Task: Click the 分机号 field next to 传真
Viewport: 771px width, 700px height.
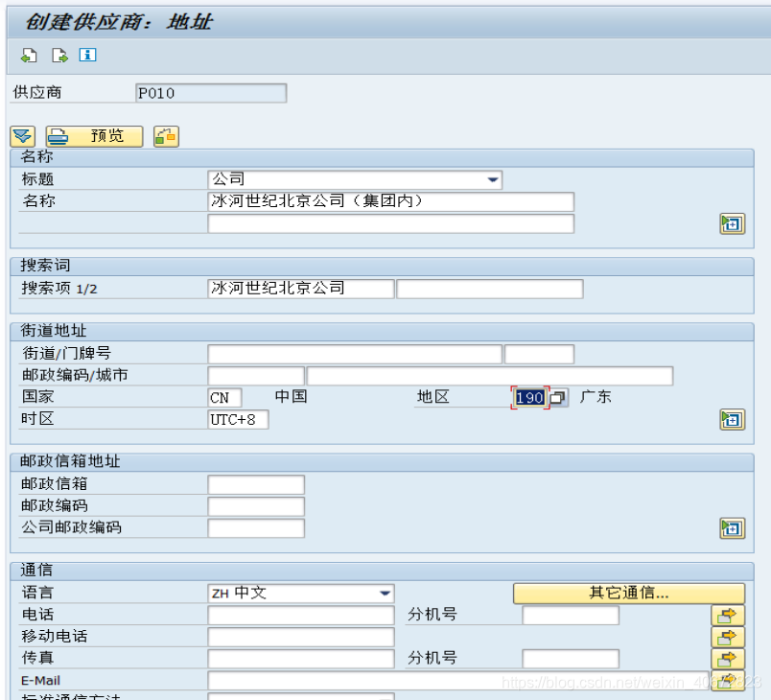Action: coord(571,659)
